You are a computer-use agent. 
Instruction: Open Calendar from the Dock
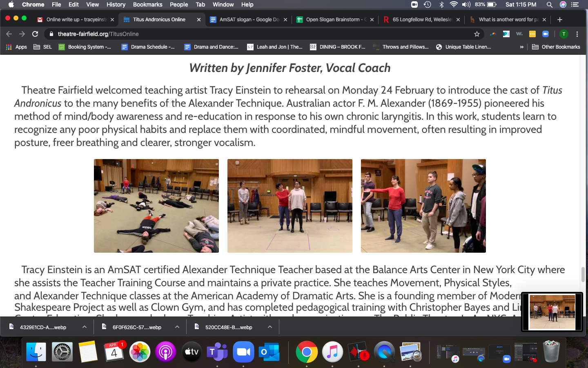point(114,352)
